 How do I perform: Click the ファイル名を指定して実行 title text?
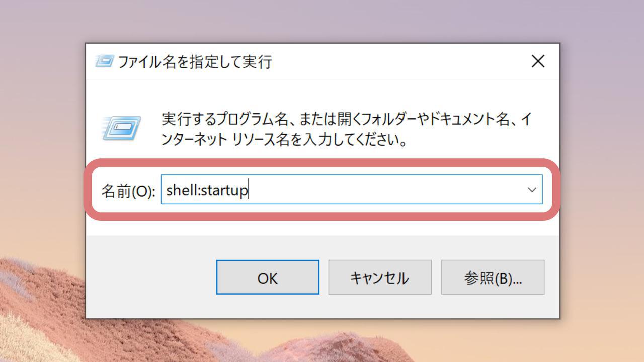tap(195, 62)
